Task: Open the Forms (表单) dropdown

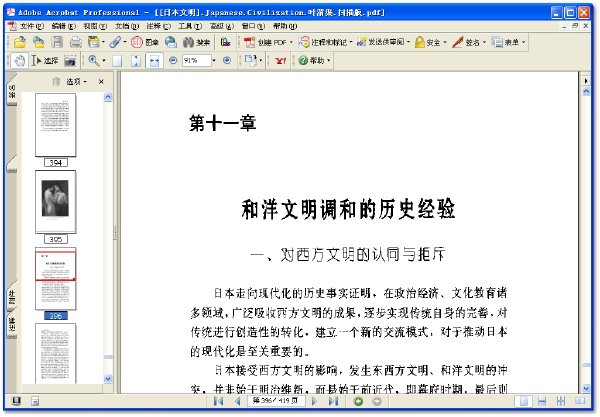Action: [508, 42]
